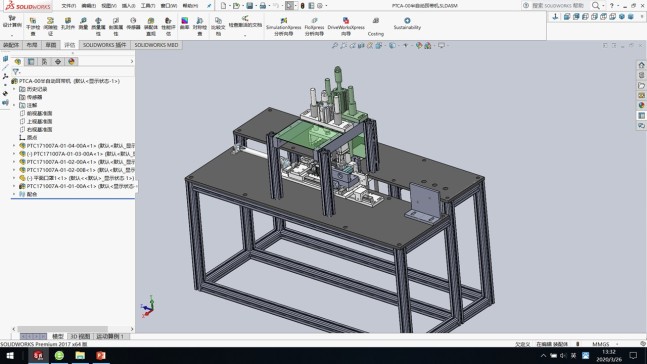Expand the 历史记录 history folder

click(x=14, y=89)
